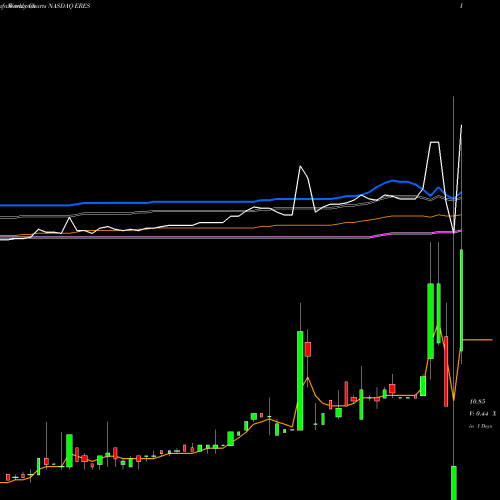The width and height of the screenshot is (500, 500).
Task: Click the NASDAQ ERES chart title
Action: click(69, 6)
